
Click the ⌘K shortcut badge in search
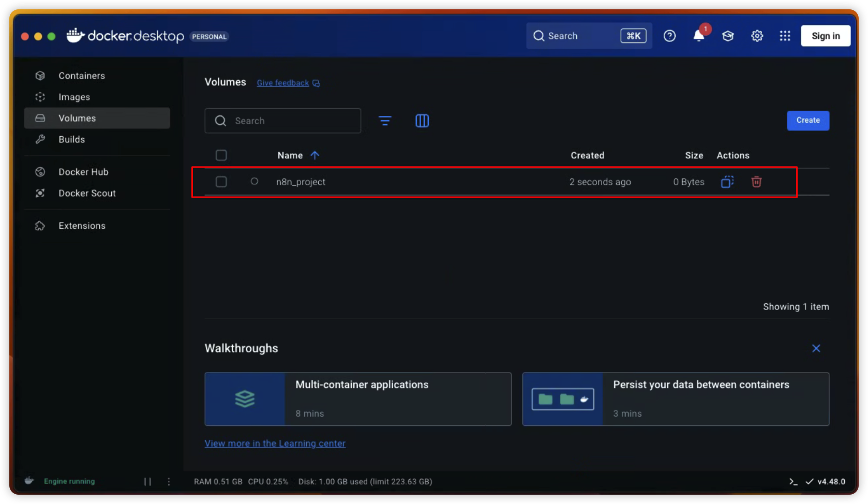[633, 36]
